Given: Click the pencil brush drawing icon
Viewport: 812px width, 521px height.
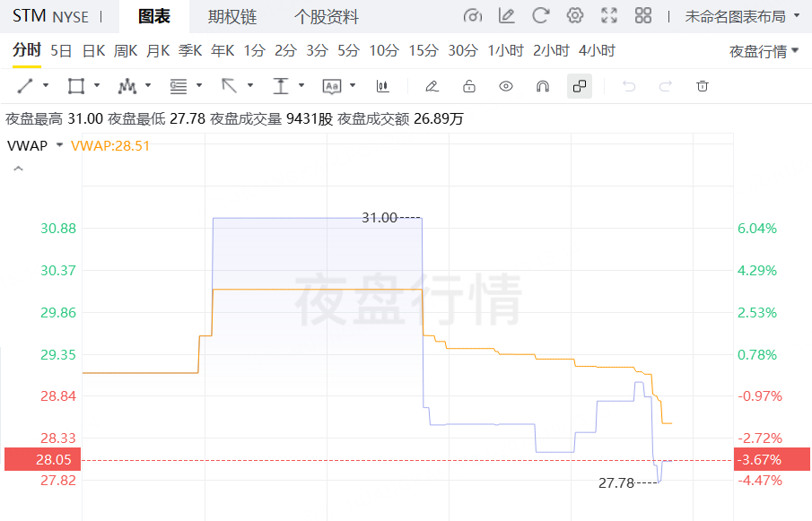Looking at the screenshot, I should [432, 86].
